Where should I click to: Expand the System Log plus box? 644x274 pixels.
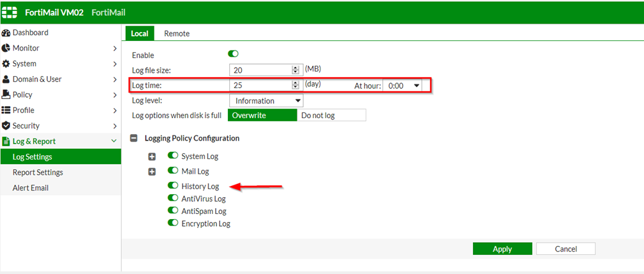[152, 156]
